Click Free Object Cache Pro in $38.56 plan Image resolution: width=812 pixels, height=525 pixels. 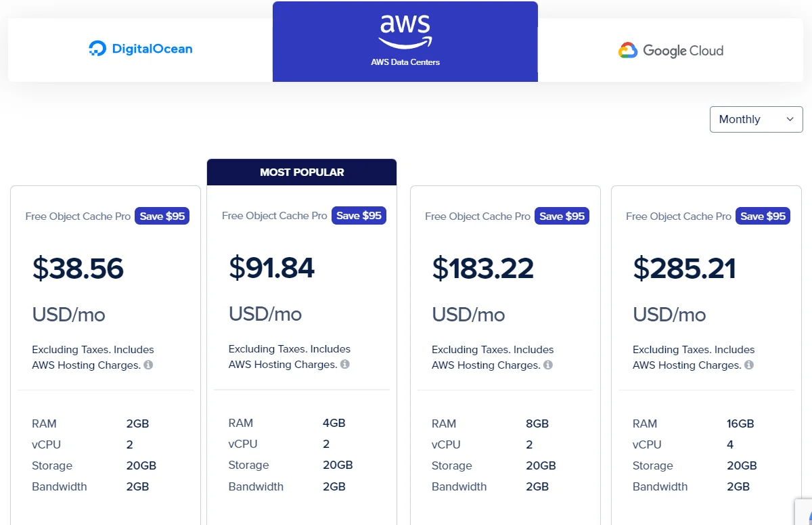78,216
